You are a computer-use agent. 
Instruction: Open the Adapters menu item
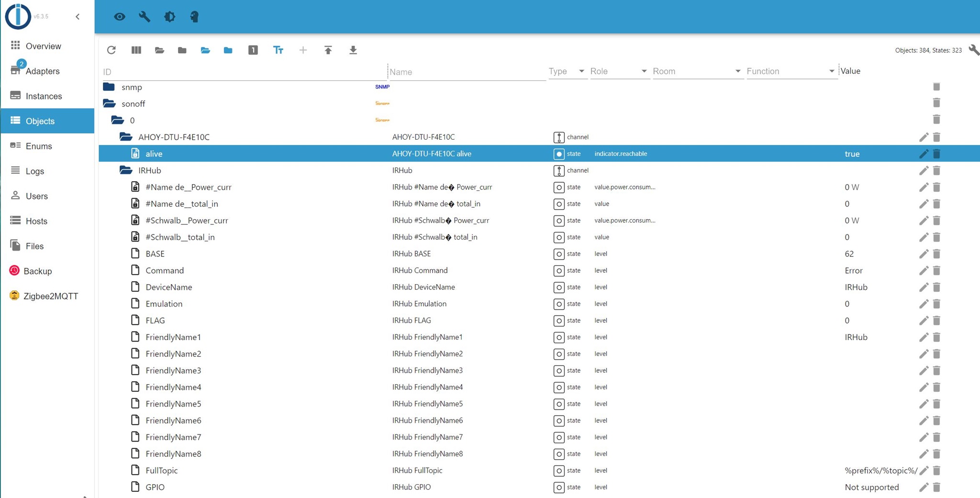(47, 71)
